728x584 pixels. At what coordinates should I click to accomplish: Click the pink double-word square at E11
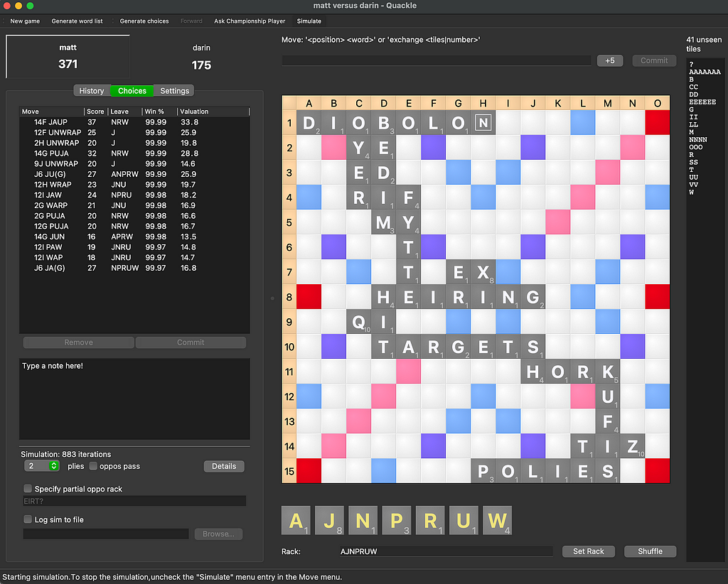click(x=408, y=372)
